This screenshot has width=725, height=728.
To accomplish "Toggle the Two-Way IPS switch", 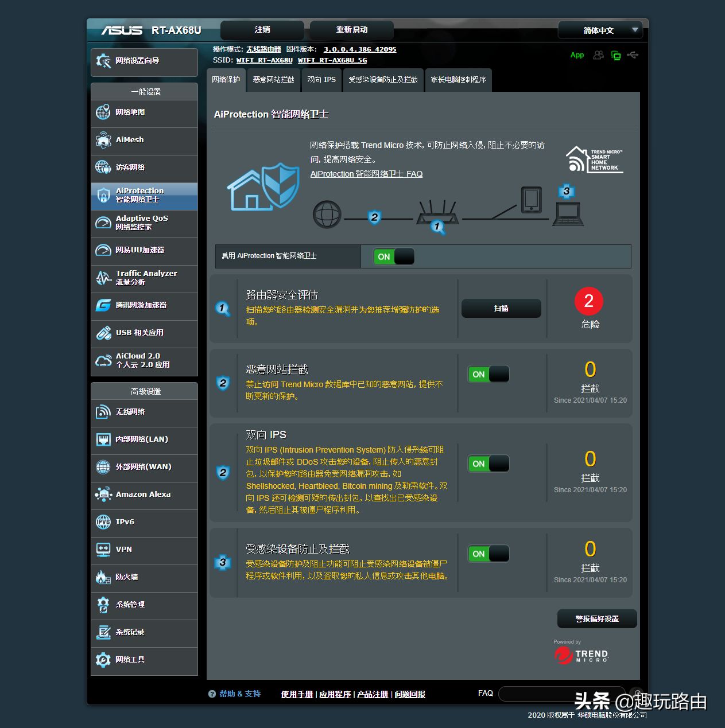I will point(488,464).
